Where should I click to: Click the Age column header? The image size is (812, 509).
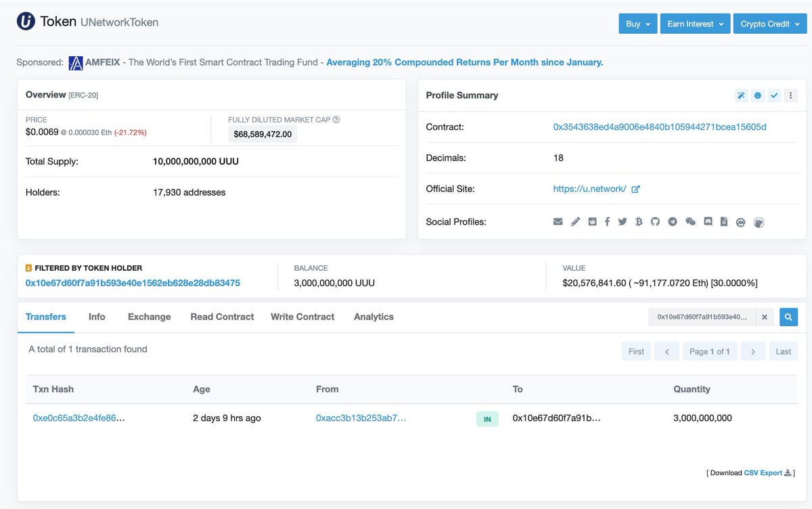tap(202, 389)
